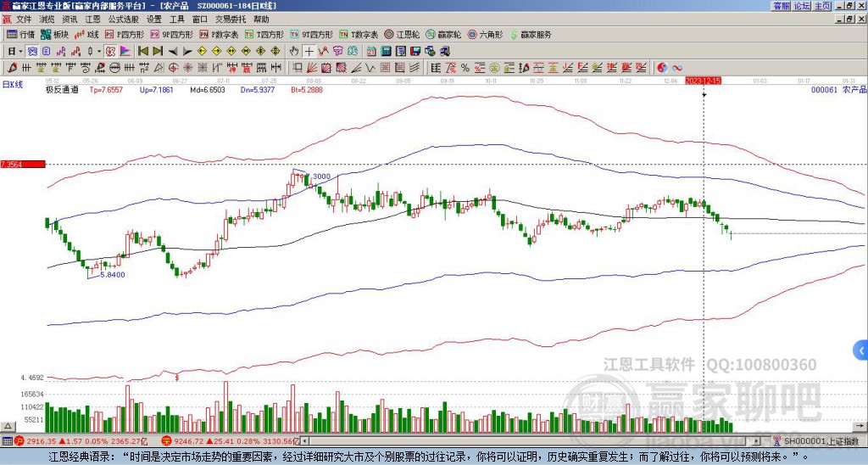Open the 交易委托 menu
The height and width of the screenshot is (465, 868).
coord(231,20)
